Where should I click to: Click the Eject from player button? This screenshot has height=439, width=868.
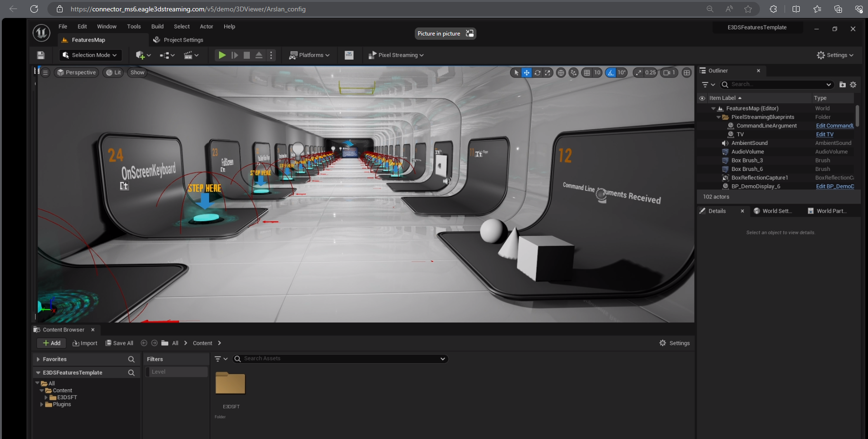pos(259,55)
